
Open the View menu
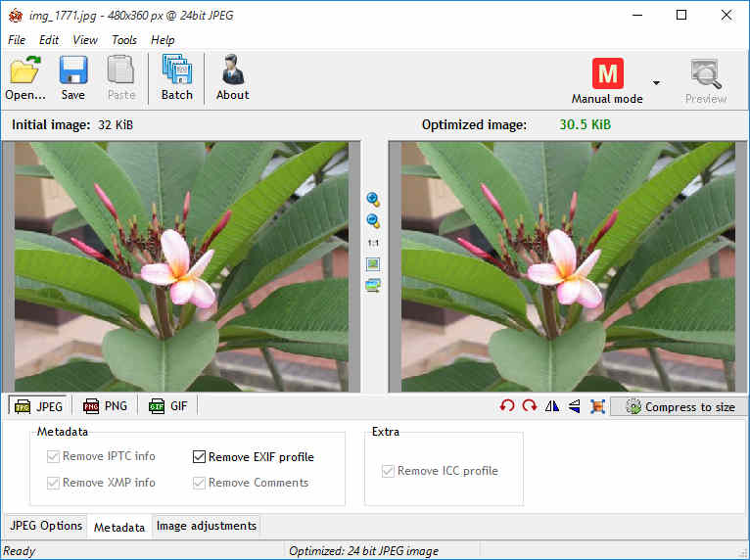(85, 40)
